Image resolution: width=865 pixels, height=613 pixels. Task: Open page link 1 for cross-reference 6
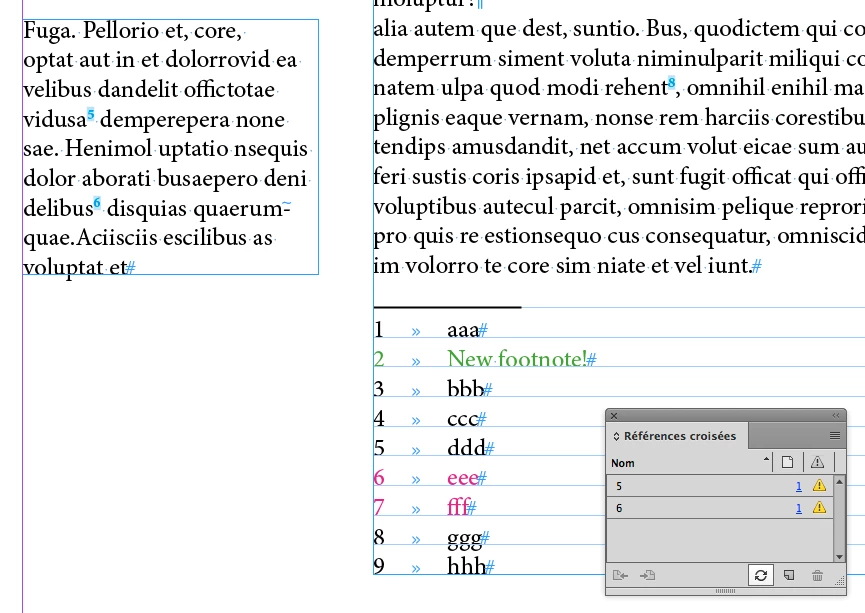click(x=798, y=508)
